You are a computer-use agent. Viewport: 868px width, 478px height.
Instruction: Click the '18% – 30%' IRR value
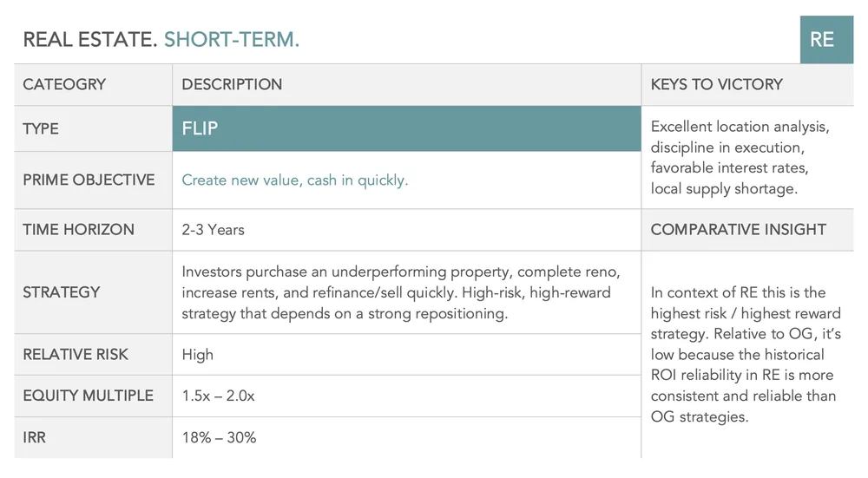pos(219,437)
